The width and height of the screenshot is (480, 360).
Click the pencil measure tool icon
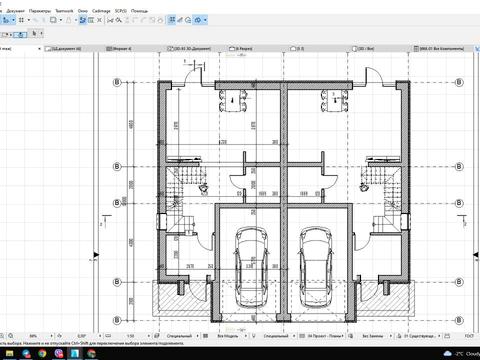pyautogui.click(x=180, y=20)
